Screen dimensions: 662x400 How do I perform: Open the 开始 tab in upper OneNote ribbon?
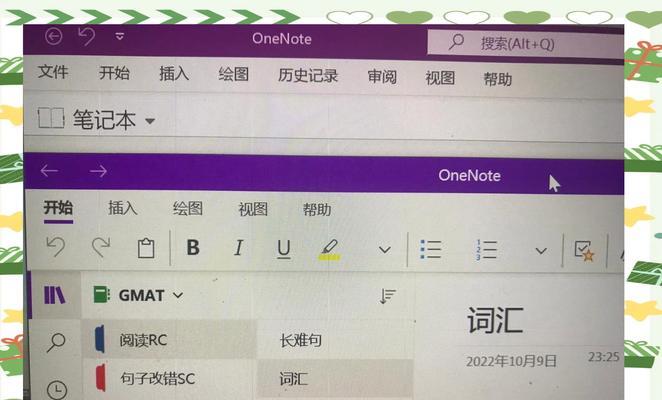point(114,73)
